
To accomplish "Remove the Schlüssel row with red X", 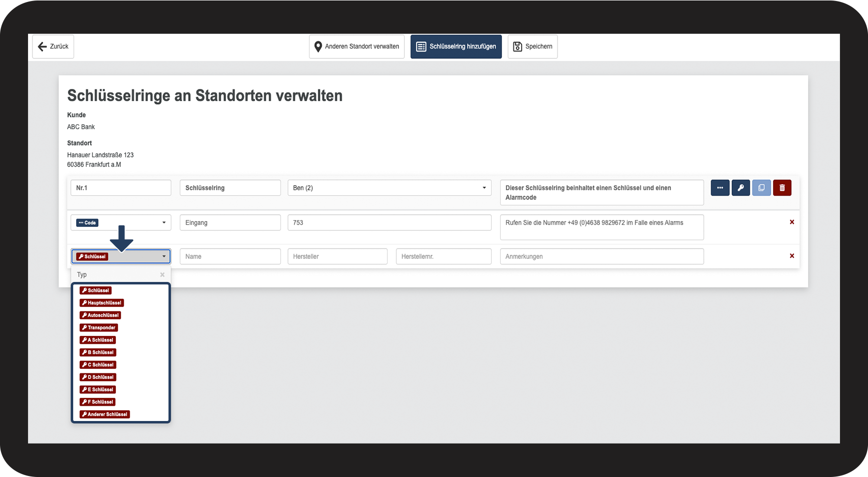I will 791,256.
